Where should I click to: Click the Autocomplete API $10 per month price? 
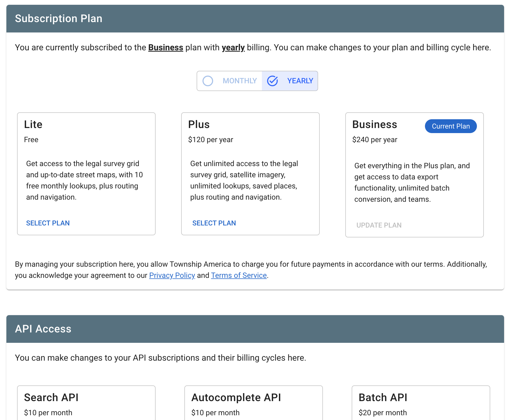click(x=216, y=413)
